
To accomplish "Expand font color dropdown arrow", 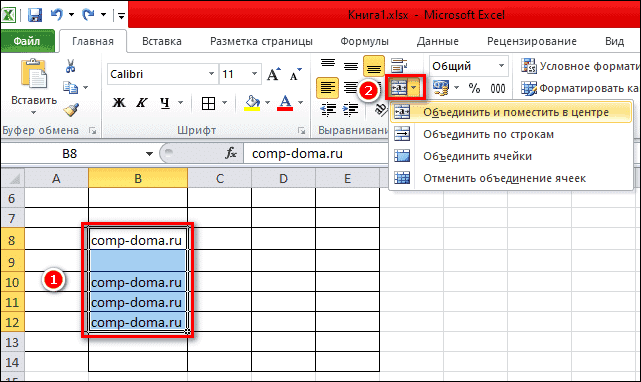I will click(x=300, y=103).
